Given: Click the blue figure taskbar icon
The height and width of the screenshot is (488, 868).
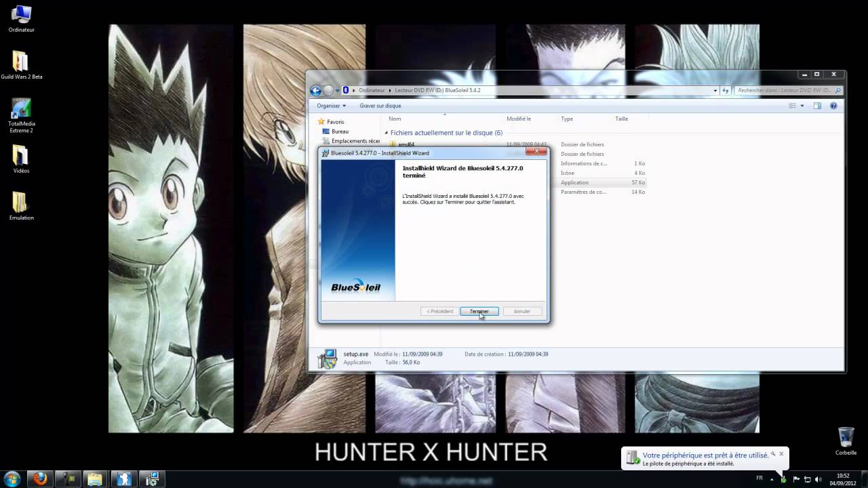Looking at the screenshot, I should [122, 479].
